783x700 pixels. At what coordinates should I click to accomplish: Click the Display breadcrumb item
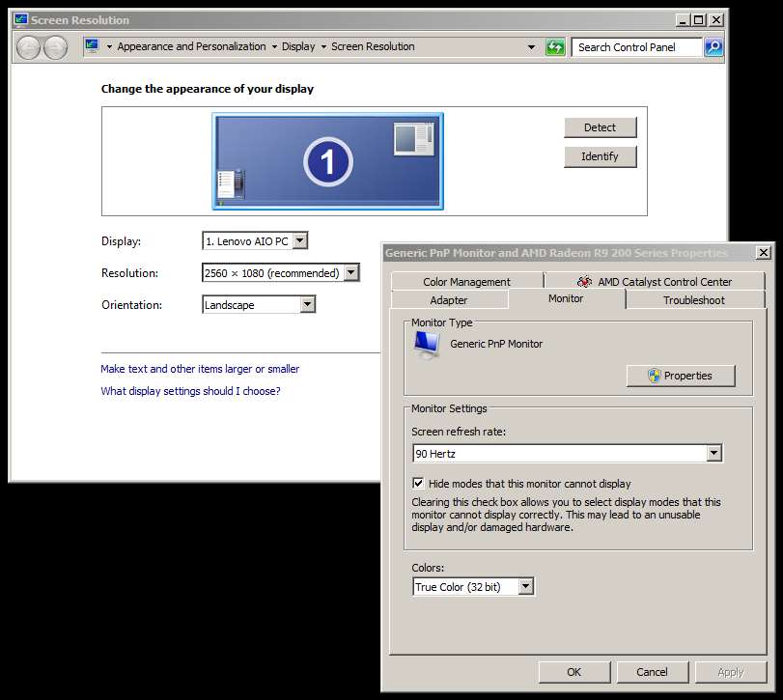click(x=298, y=46)
